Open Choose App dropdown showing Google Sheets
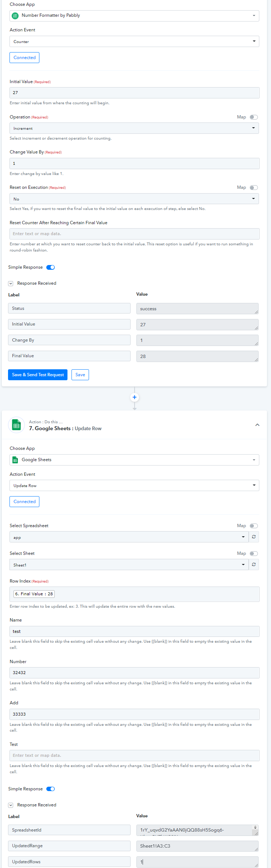Image resolution: width=271 pixels, height=868 pixels. [x=134, y=460]
